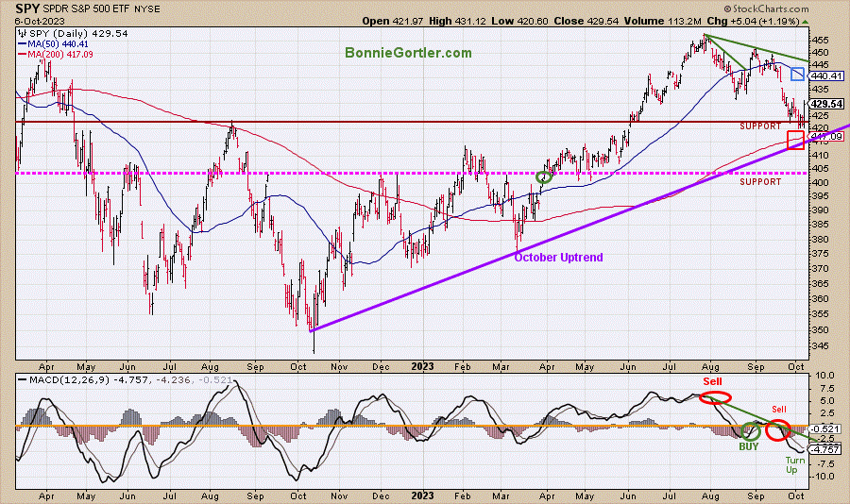
Task: Click the MACD(12,26,9) legend text
Action: [x=126, y=380]
